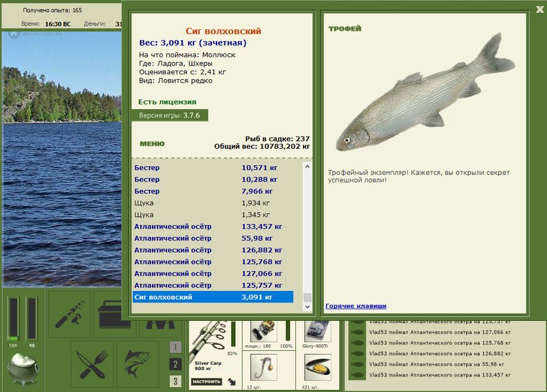Select Атлантический осётр 125,768 кг row
547x392 pixels.
pos(213,262)
